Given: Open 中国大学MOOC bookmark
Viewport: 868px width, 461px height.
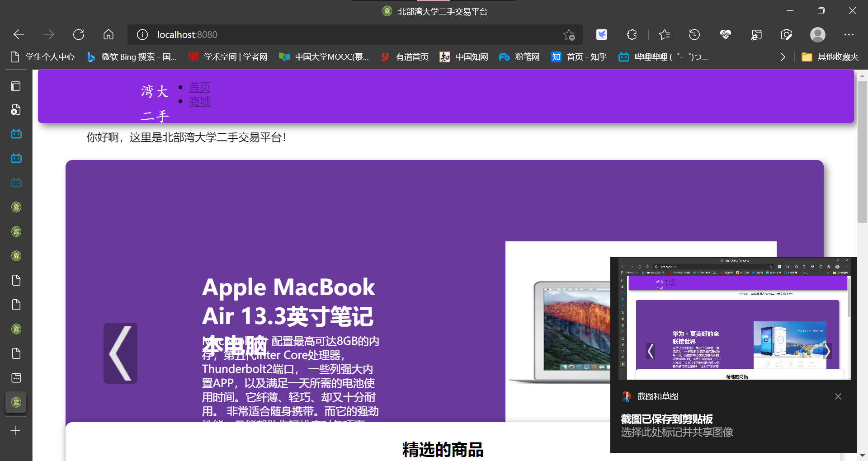Looking at the screenshot, I should point(324,57).
